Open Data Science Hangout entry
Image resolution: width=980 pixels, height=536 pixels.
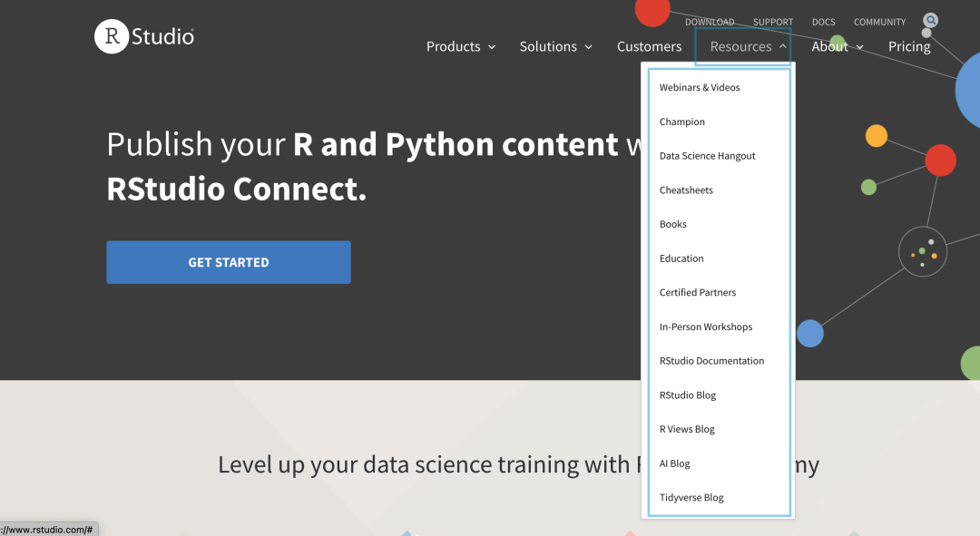[x=707, y=156]
